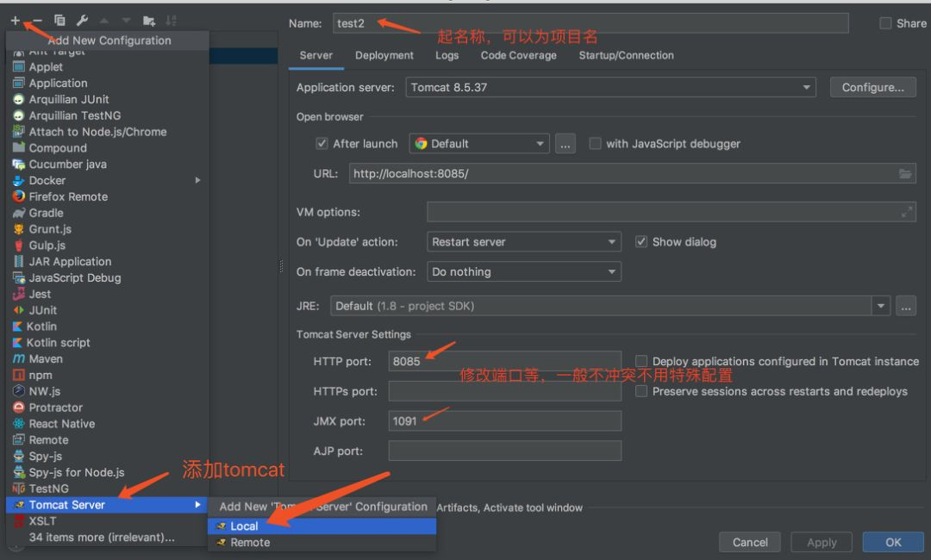
Task: Toggle Show dialog checkbox
Action: (641, 241)
